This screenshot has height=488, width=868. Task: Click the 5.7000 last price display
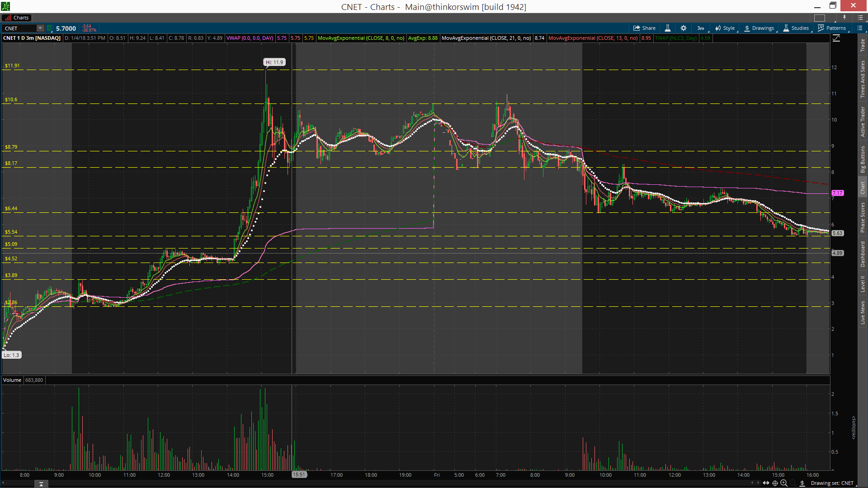66,28
